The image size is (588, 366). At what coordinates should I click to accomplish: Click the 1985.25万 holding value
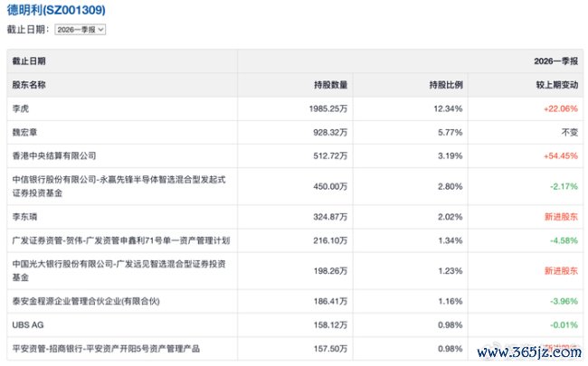tap(328, 108)
